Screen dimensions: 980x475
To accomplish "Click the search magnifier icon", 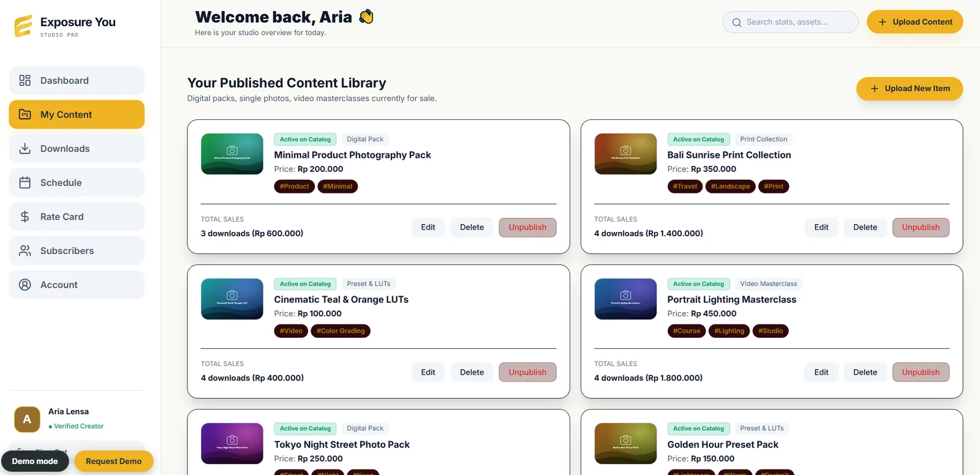I will [737, 22].
